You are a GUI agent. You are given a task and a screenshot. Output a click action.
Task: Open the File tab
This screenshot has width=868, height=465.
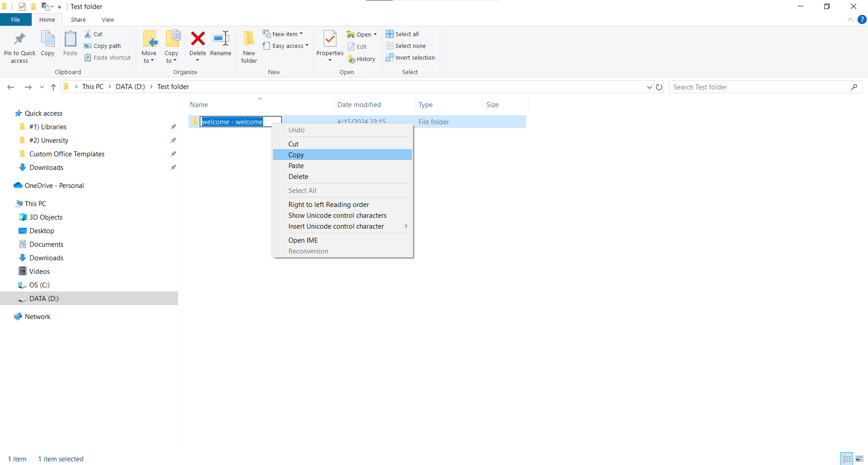tap(16, 19)
